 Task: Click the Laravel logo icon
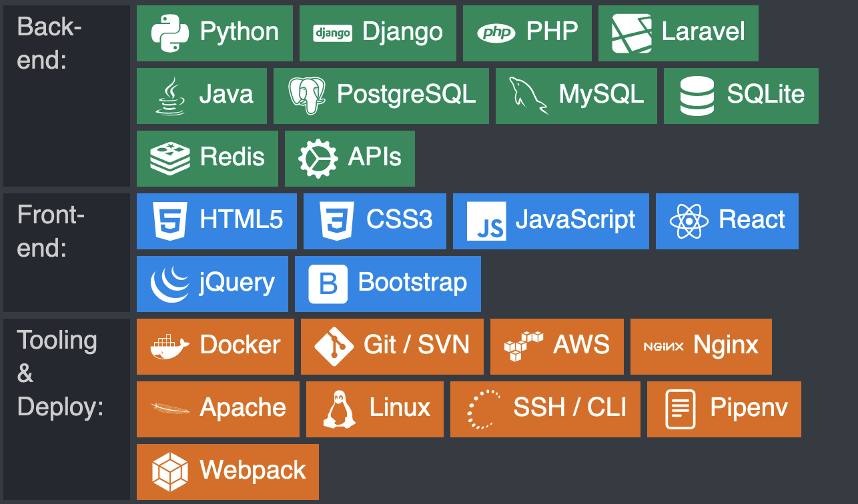click(632, 33)
